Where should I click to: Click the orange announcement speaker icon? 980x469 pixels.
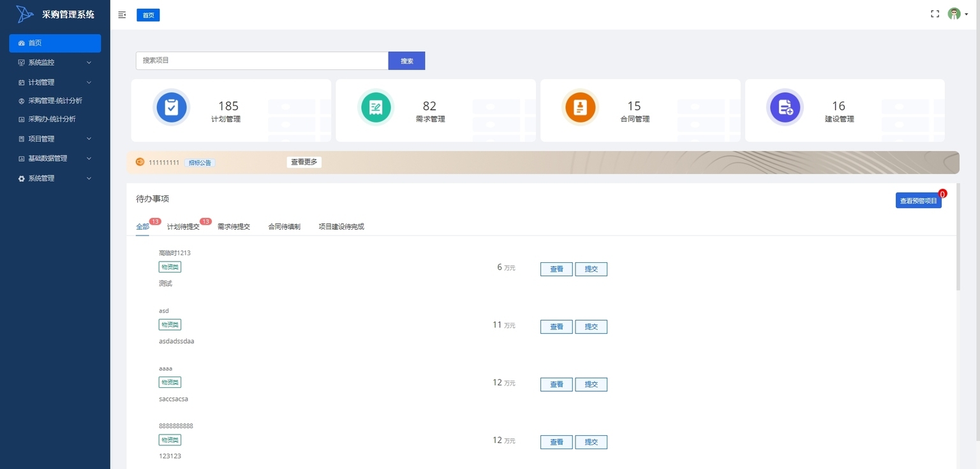point(140,162)
